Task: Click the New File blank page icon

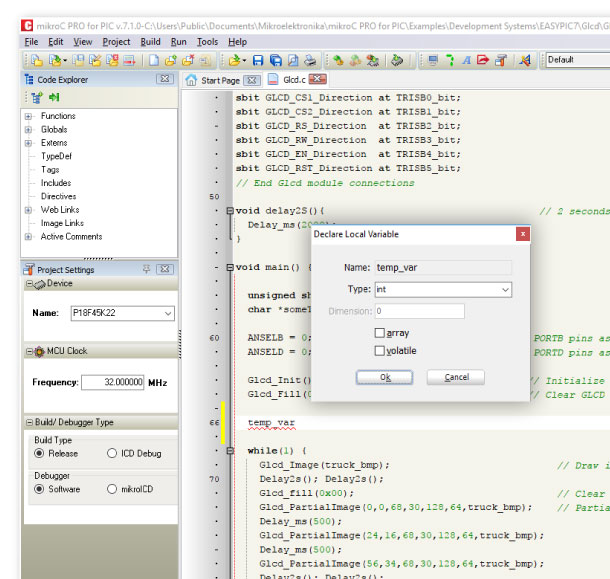Action: click(154, 60)
